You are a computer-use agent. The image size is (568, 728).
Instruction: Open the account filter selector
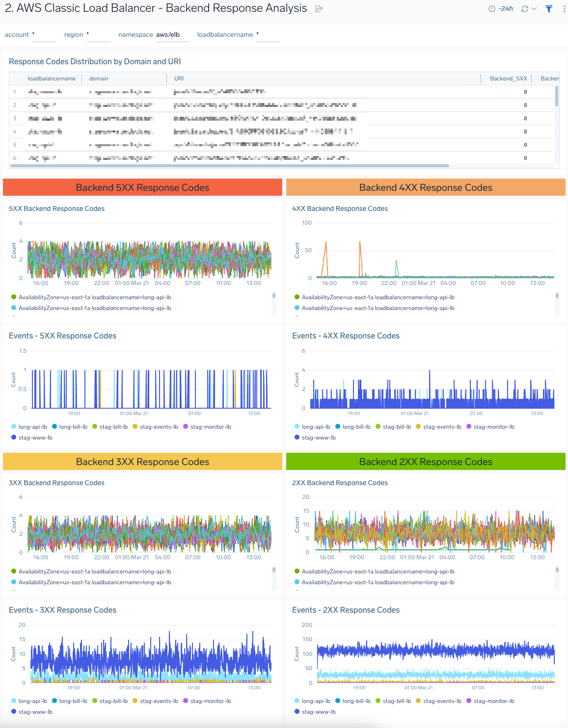pyautogui.click(x=44, y=34)
